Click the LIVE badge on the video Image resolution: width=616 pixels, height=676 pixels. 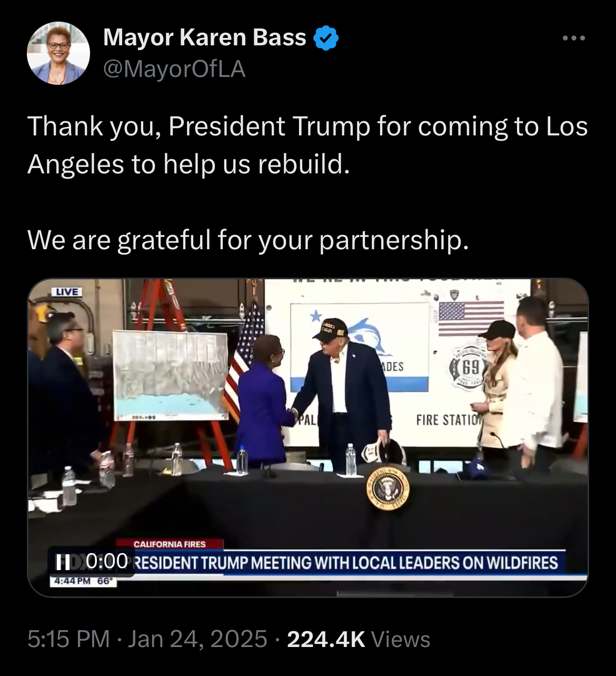[x=66, y=291]
